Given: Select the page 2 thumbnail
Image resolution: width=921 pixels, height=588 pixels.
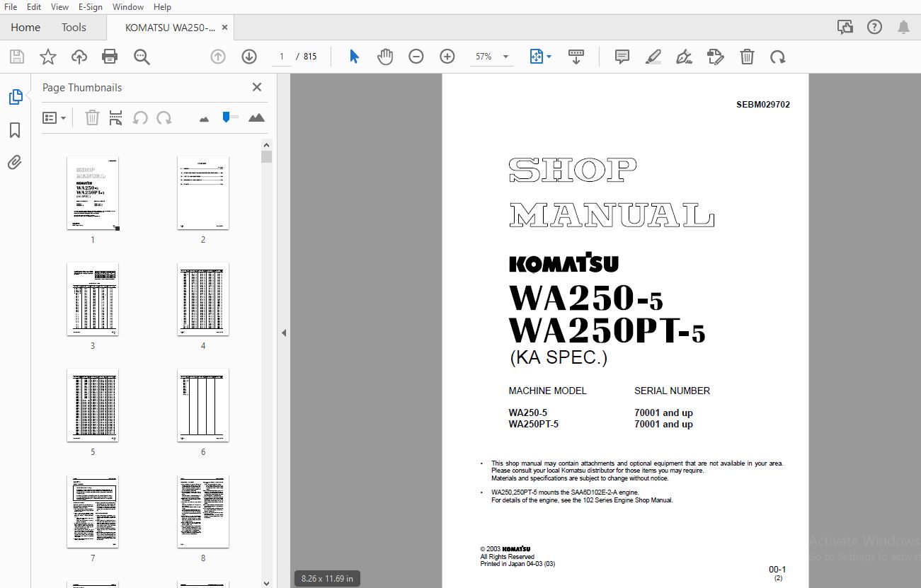Looking at the screenshot, I should coord(203,193).
